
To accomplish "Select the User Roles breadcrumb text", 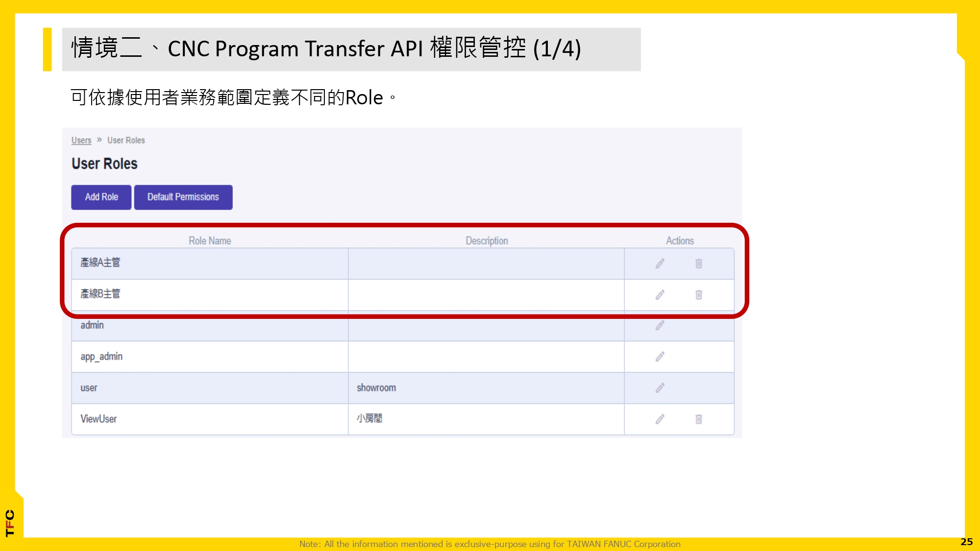I will pos(126,140).
